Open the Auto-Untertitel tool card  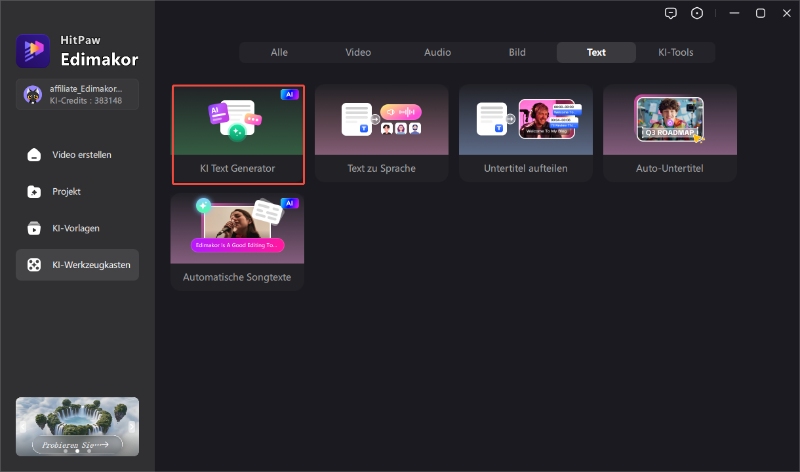tap(670, 133)
